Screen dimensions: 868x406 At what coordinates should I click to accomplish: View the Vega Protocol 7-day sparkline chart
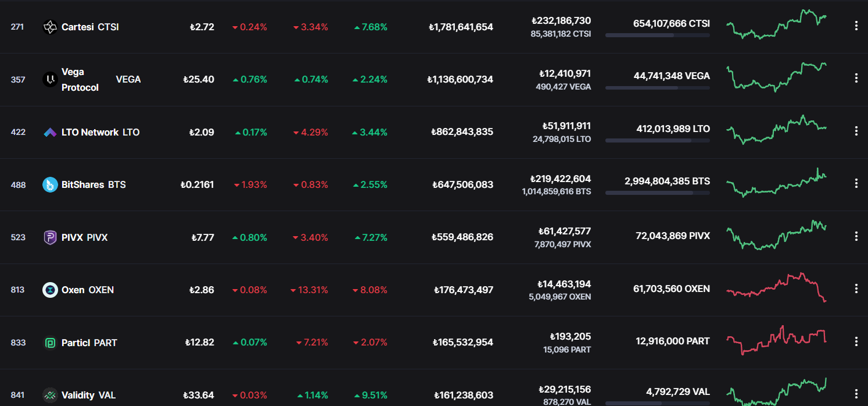click(x=776, y=77)
